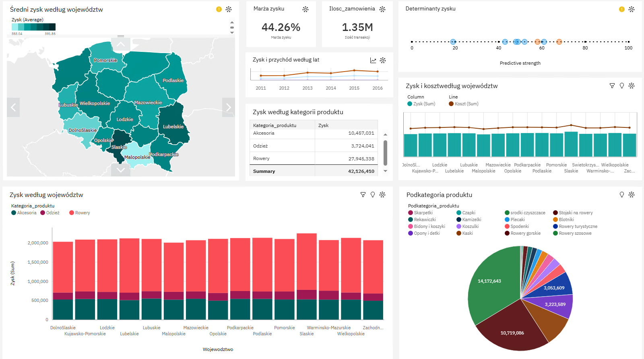Viewport: 644px width, 359px height.
Task: Click right chevron arrow on the map
Action: click(228, 107)
